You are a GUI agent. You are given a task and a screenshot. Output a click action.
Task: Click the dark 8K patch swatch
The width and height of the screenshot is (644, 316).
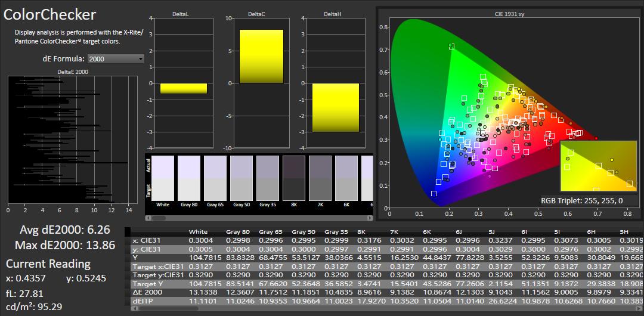coord(293,178)
